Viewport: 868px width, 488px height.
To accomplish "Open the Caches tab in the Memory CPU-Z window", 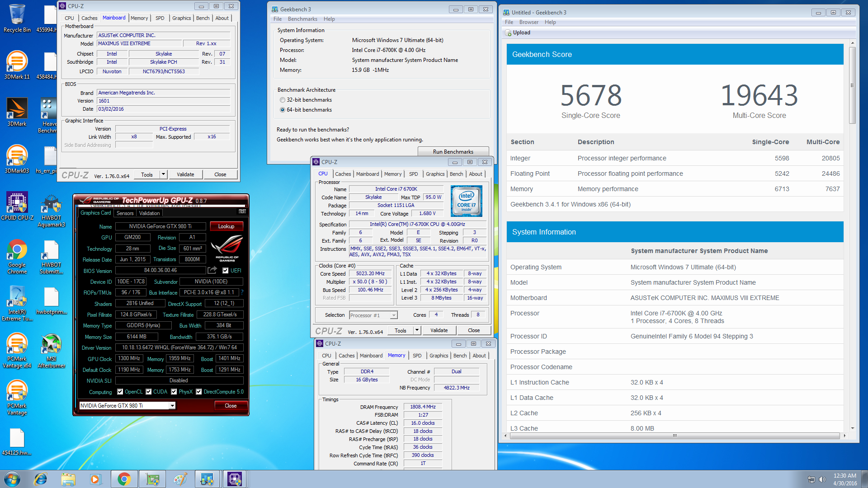I will (x=346, y=356).
